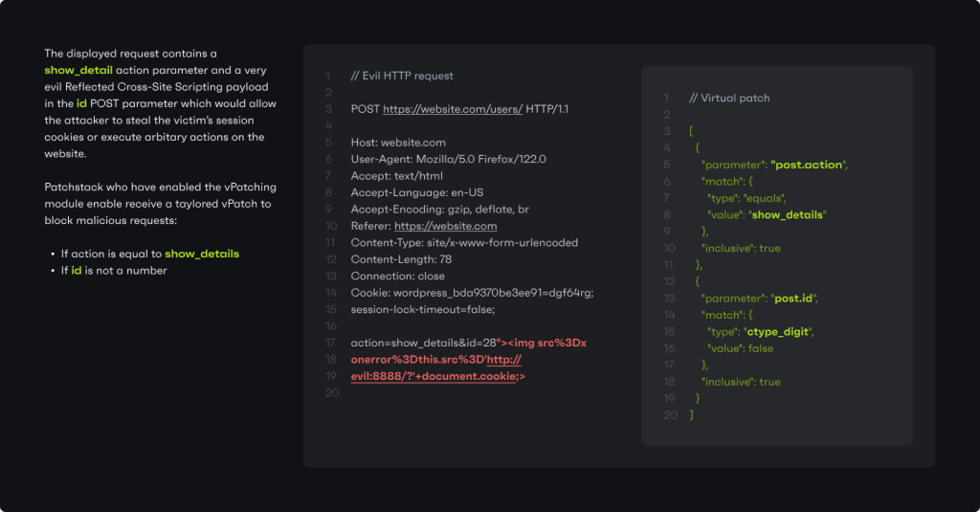Click the '"value": false' line
980x512 pixels.
[741, 349]
